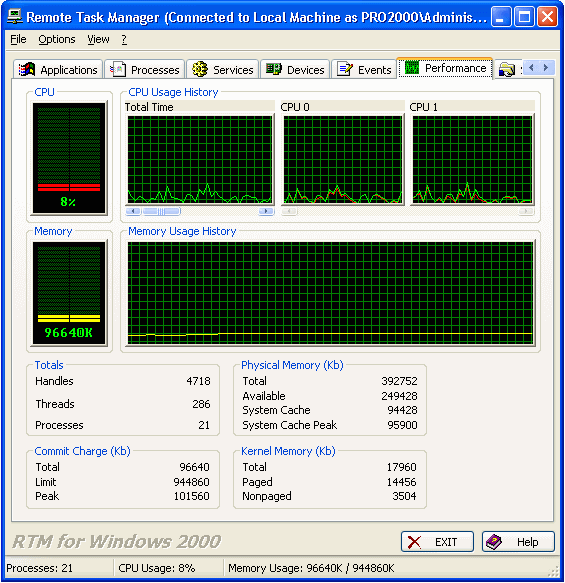565x583 pixels.
Task: Click System Cache Peak value 95900
Action: (402, 425)
